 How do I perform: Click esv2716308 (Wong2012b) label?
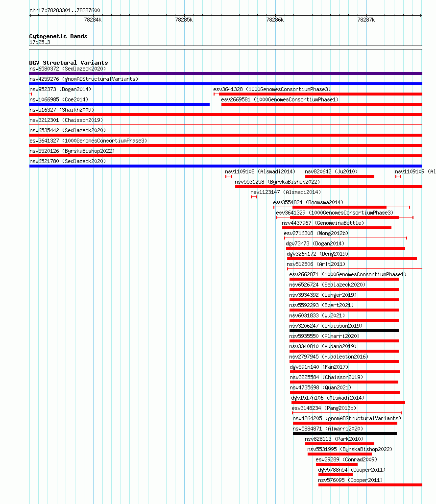(x=316, y=233)
